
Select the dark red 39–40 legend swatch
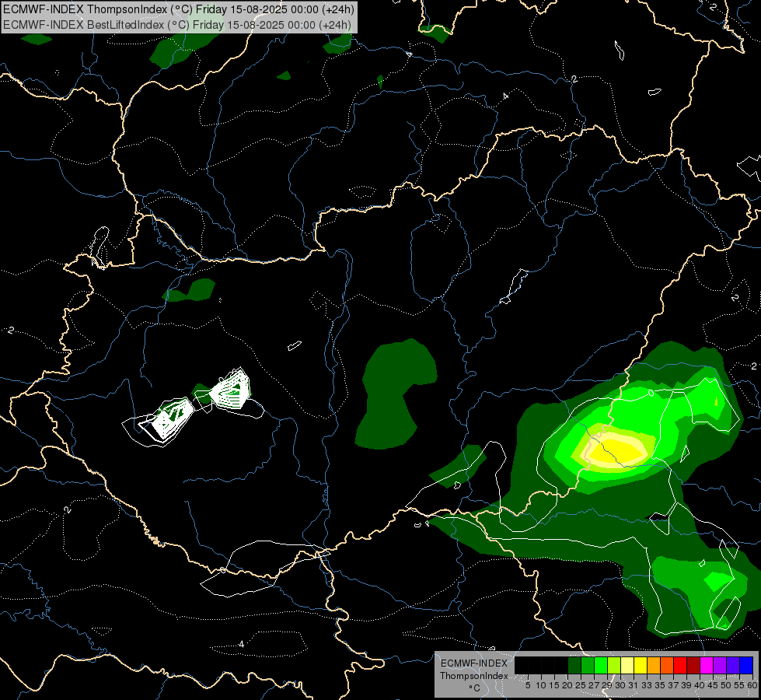[693, 665]
